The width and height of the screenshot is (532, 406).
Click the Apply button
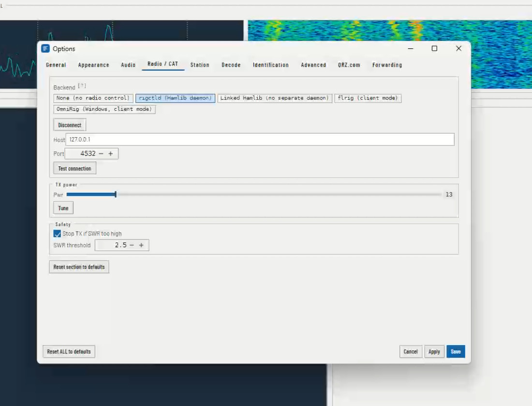[434, 351]
